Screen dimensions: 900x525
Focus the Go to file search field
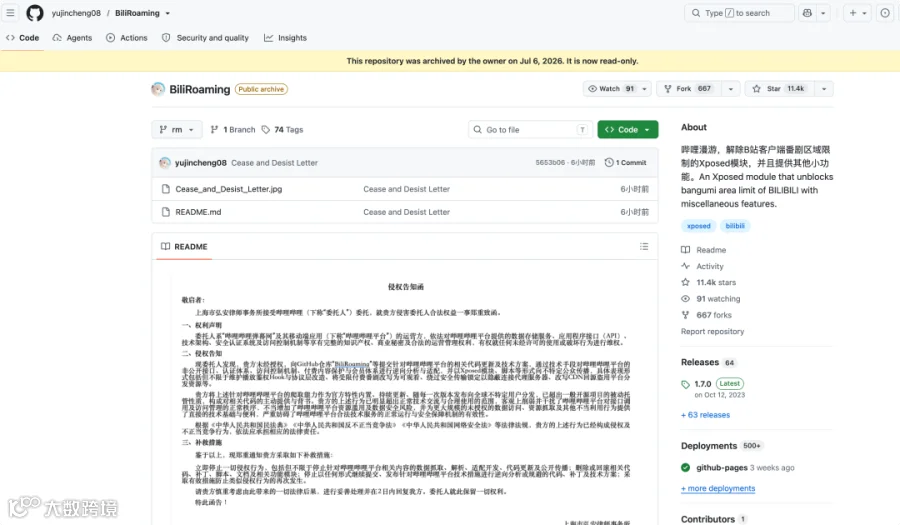tap(531, 130)
